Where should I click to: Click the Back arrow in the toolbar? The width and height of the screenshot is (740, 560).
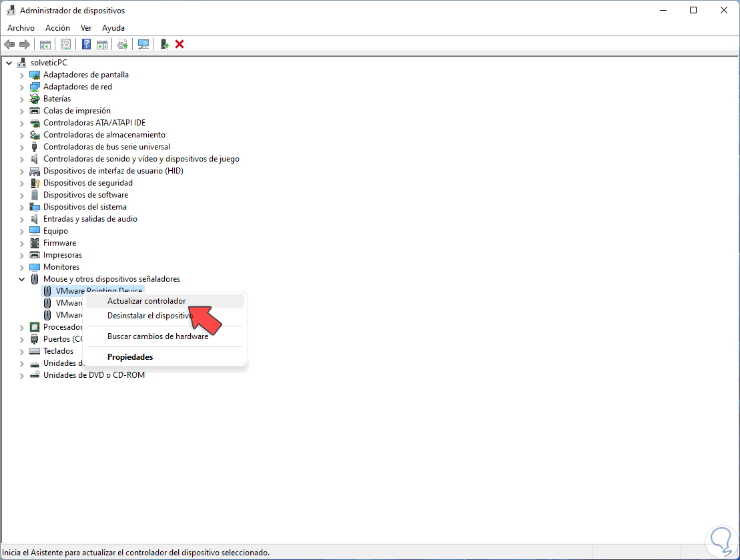[x=9, y=44]
